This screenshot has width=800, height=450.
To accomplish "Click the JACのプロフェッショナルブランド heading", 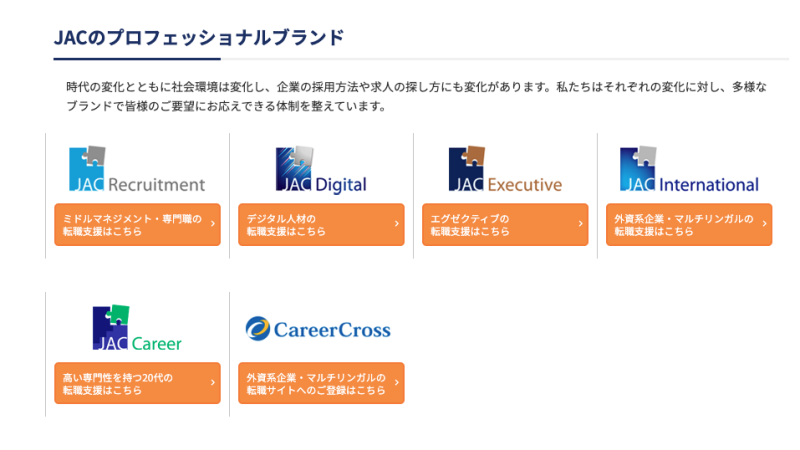I will pyautogui.click(x=199, y=38).
